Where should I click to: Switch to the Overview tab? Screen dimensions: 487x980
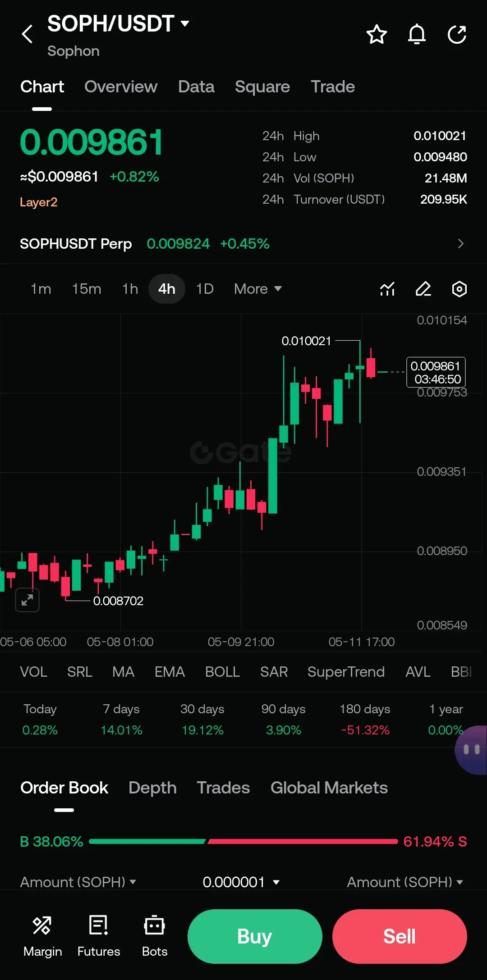(x=121, y=87)
